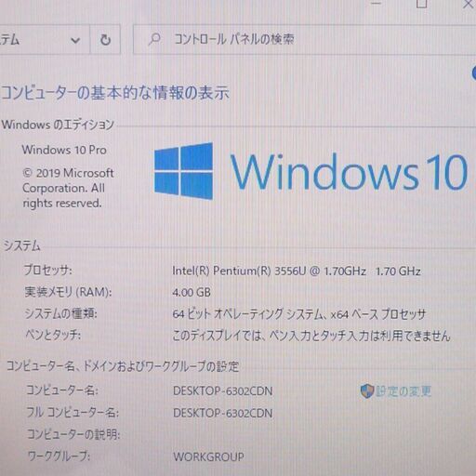
Task: Minimize the System window
Action: pos(376,3)
